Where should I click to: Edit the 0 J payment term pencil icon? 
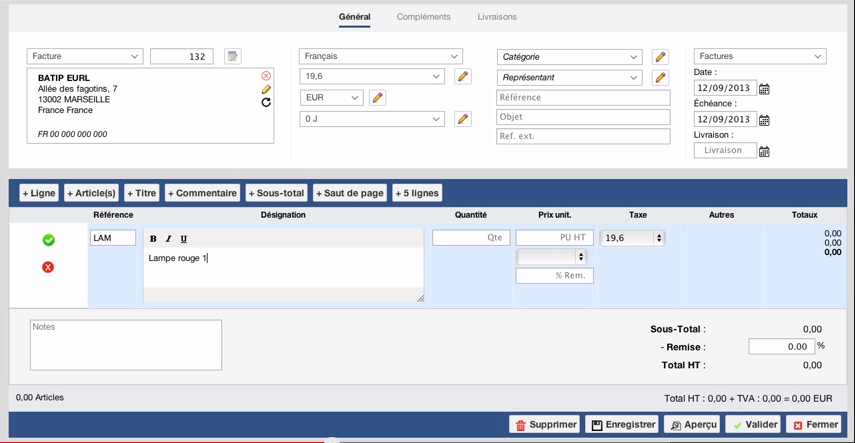pos(463,119)
